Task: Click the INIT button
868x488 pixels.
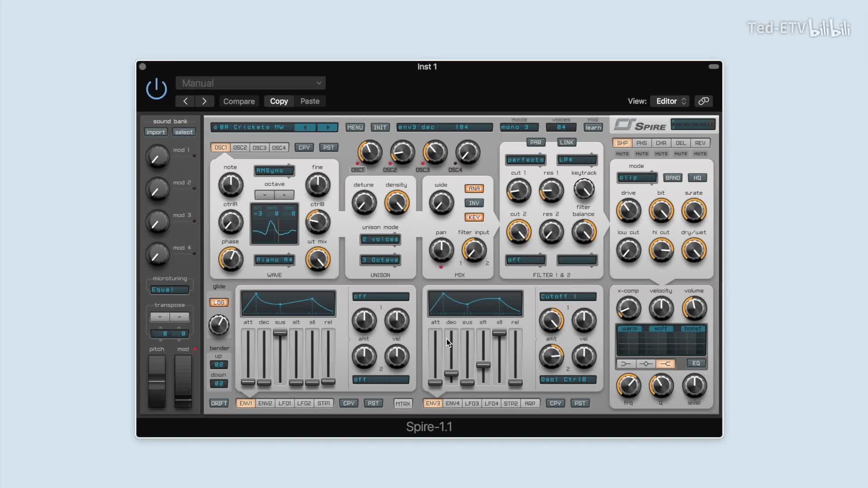Action: pyautogui.click(x=380, y=127)
